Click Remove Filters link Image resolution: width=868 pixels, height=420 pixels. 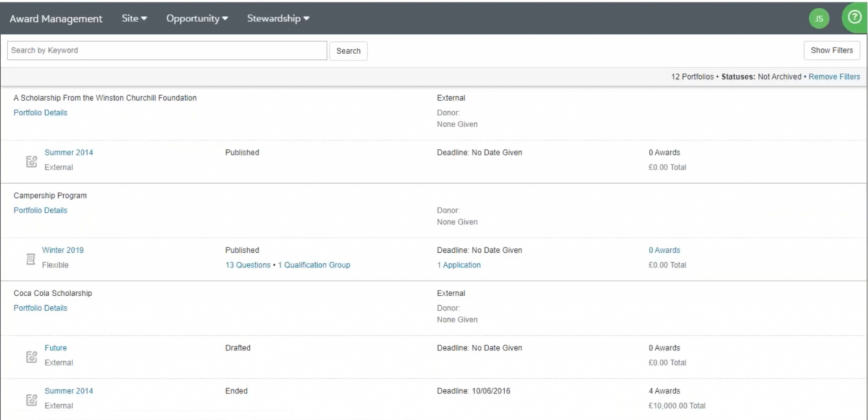pyautogui.click(x=834, y=76)
